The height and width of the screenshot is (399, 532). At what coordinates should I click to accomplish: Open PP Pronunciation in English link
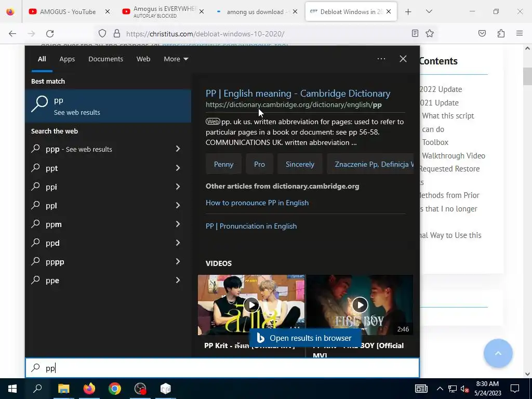(x=251, y=226)
